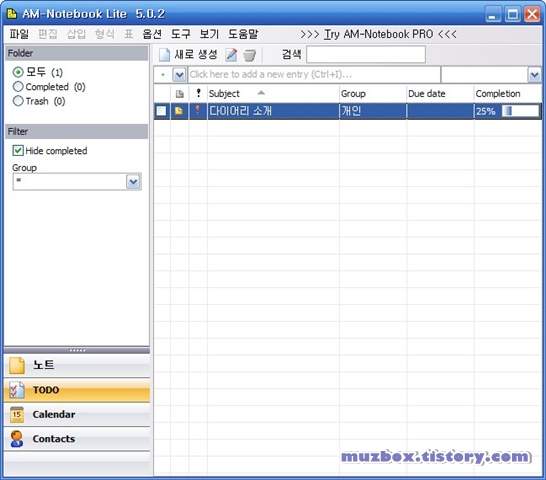Click the Subject sort arrow
This screenshot has width=546, height=480.
[261, 93]
